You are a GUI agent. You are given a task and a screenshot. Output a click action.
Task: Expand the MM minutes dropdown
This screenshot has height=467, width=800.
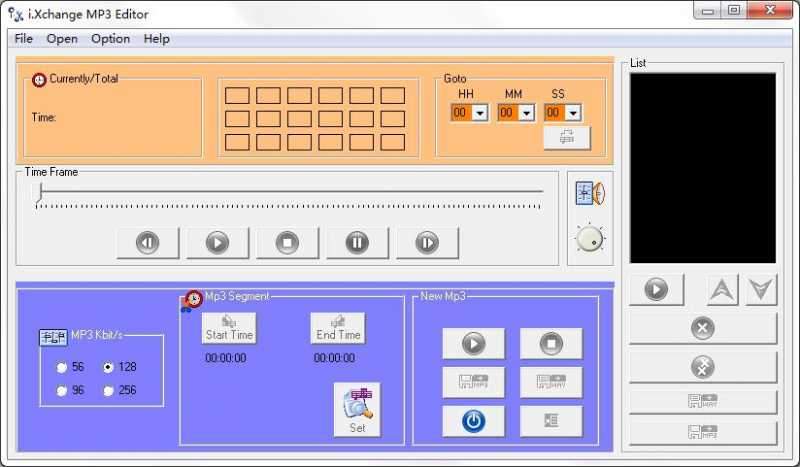click(527, 113)
